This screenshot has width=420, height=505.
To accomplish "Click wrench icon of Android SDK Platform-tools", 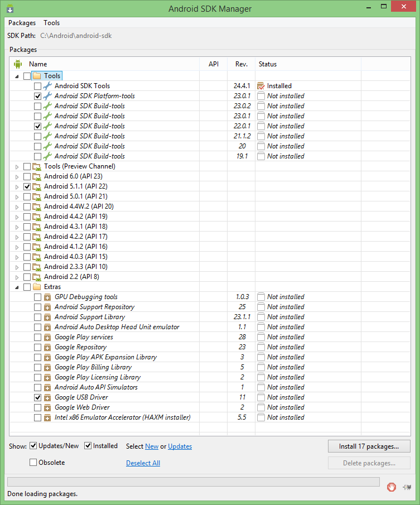I will click(47, 96).
